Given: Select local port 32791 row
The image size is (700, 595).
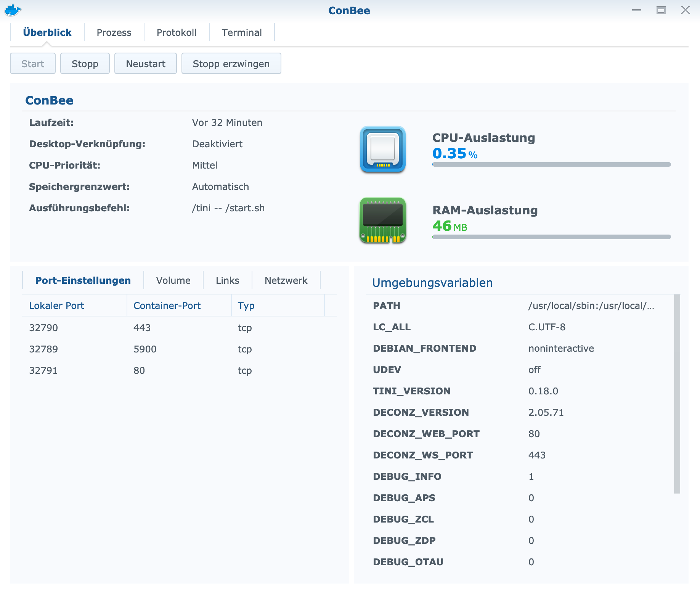Looking at the screenshot, I should tap(180, 370).
